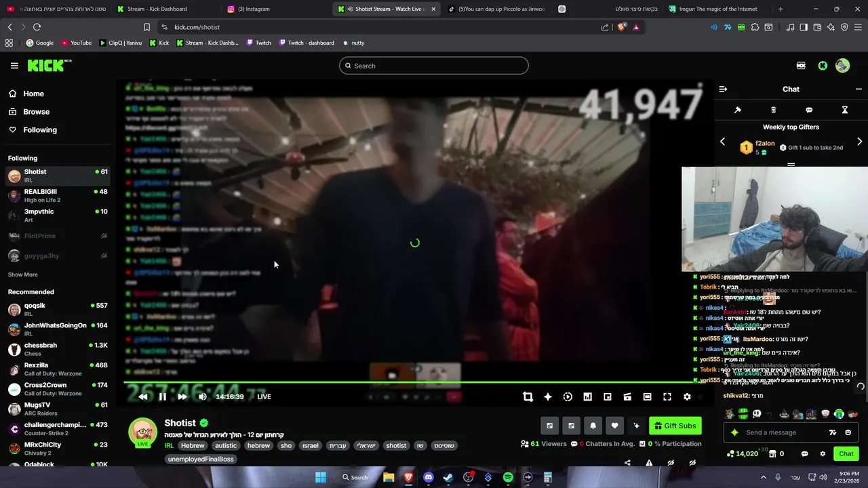Rewind the stream playback

(x=142, y=396)
